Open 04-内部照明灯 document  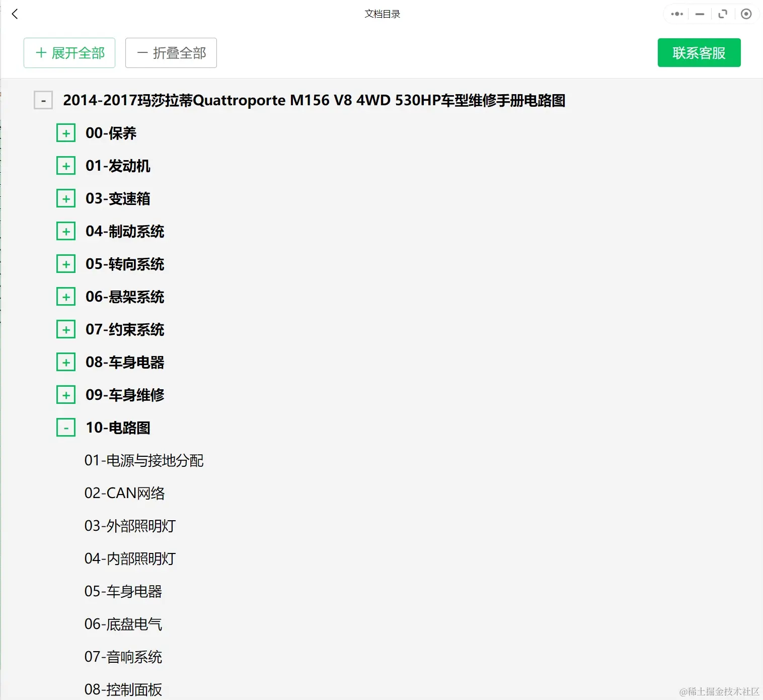(x=130, y=558)
